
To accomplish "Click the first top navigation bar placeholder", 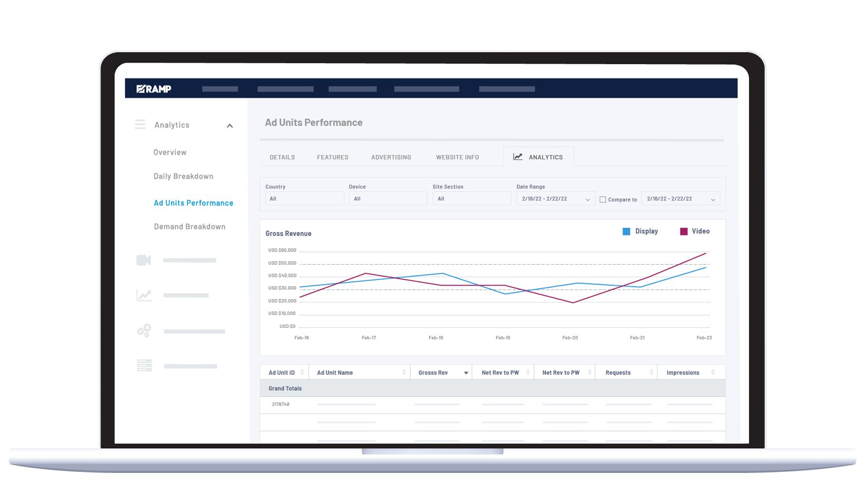I will tap(220, 89).
